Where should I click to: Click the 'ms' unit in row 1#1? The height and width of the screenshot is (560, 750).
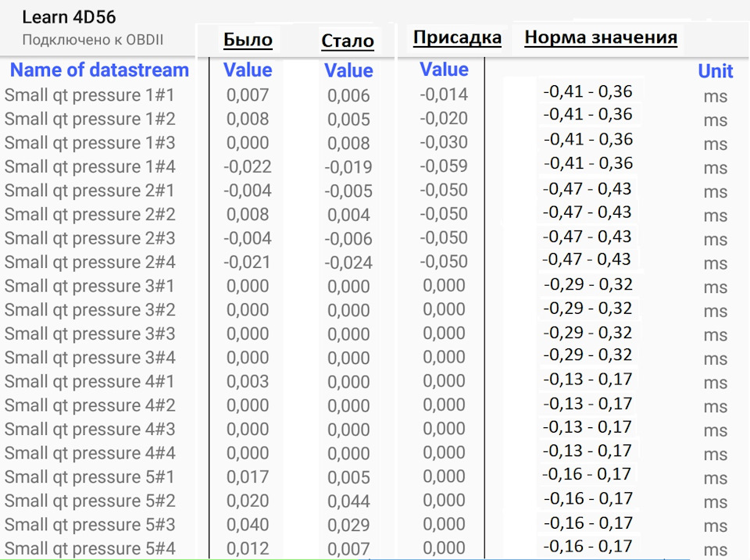coord(716,97)
